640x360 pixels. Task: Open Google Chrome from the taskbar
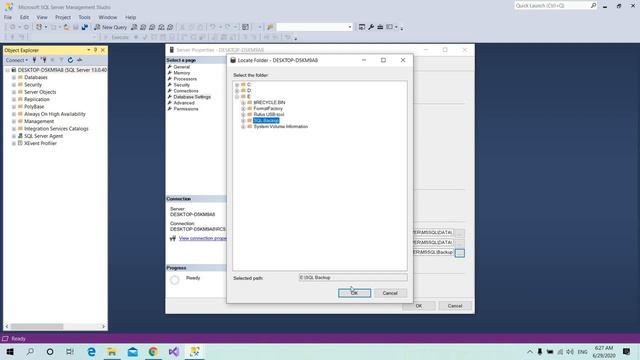tap(153, 351)
